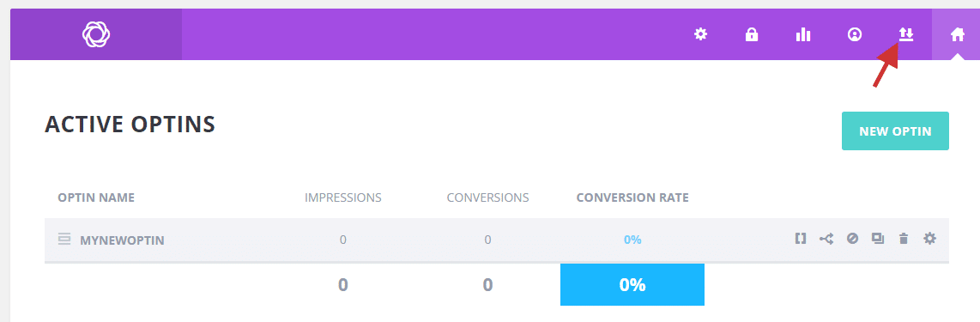
Task: Click the New Optin button
Action: [895, 131]
